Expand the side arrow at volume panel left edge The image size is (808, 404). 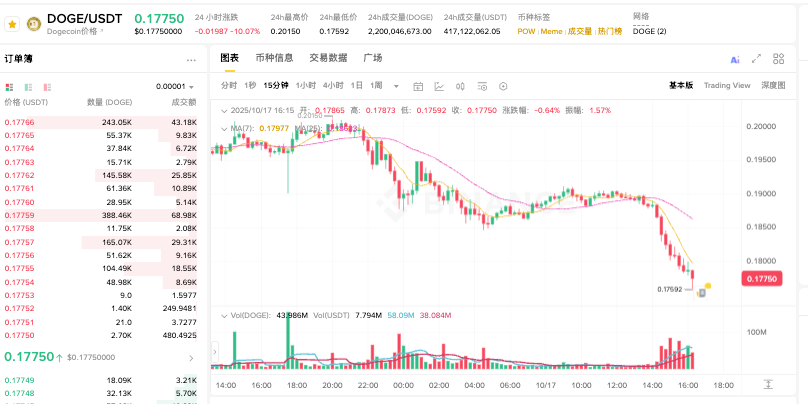pos(215,352)
